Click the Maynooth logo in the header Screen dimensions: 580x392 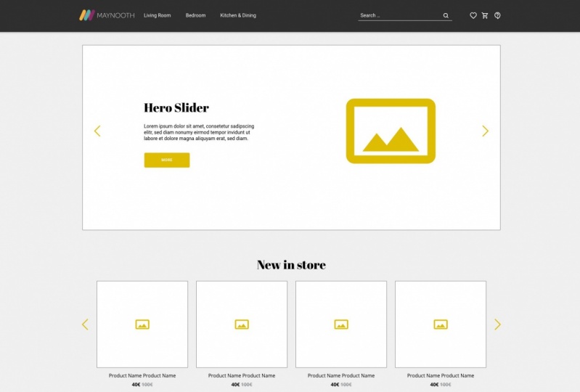coord(107,15)
